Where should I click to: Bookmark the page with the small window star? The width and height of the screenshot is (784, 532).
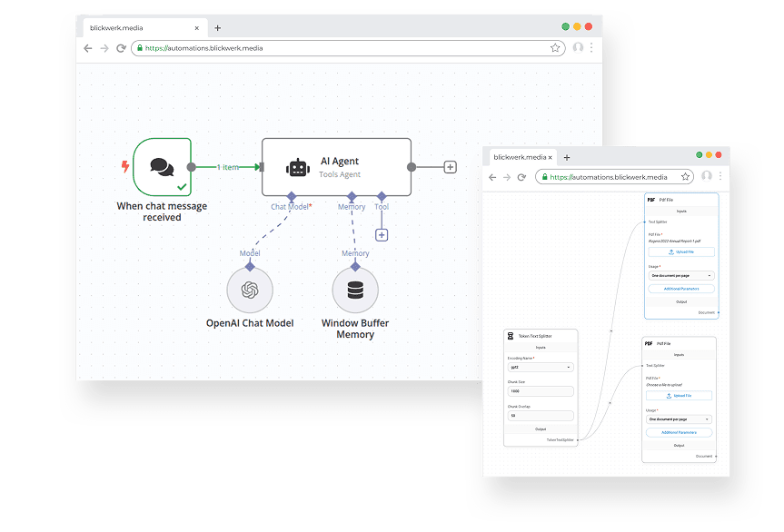[x=686, y=176]
